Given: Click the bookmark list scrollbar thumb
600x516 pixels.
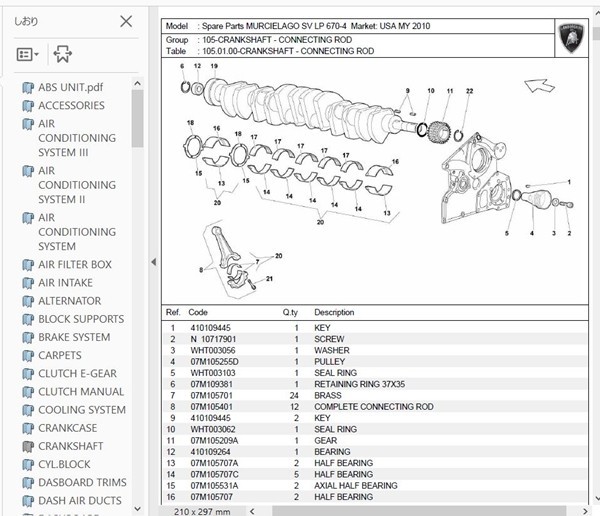Looking at the screenshot, I should click(x=138, y=118).
